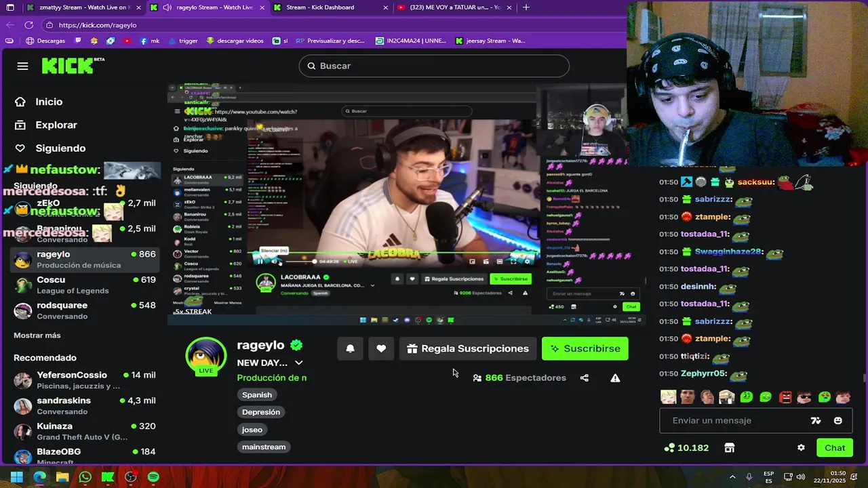
Task: Click sacksuu username in chat
Action: click(756, 182)
